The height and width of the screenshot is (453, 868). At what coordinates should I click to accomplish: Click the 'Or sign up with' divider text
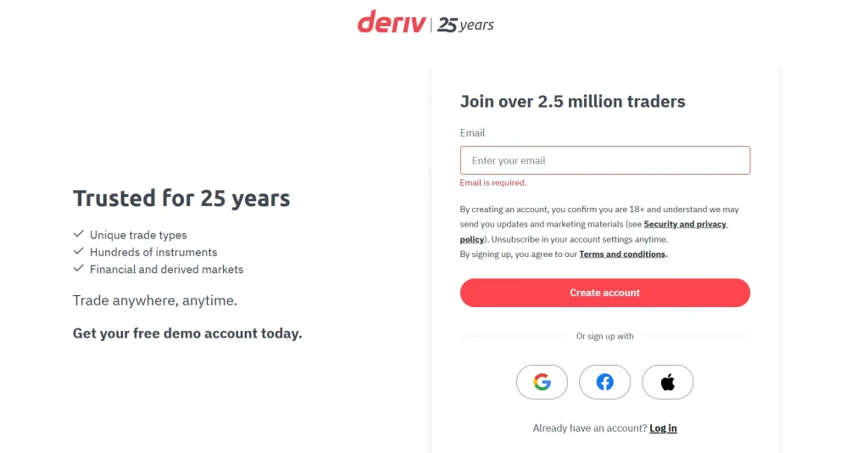604,336
